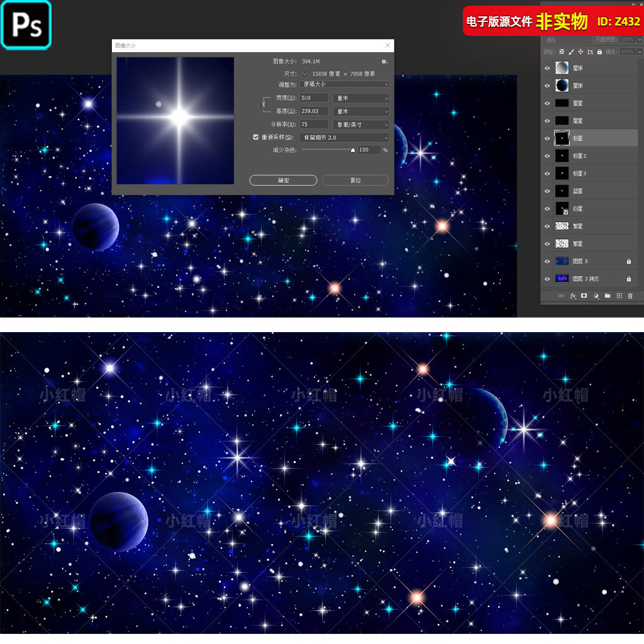Viewport: 644px width, 644px height.
Task: Open the 调整为 preset dropdown
Action: [x=345, y=84]
